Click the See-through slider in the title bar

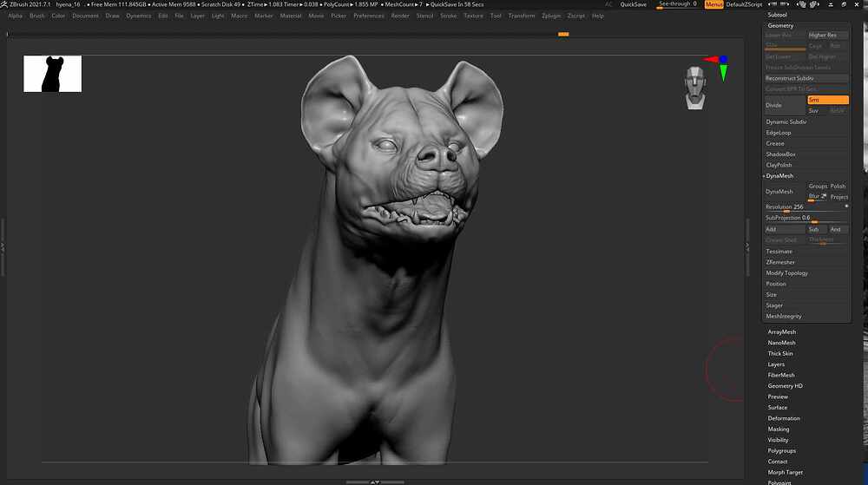[x=678, y=4]
